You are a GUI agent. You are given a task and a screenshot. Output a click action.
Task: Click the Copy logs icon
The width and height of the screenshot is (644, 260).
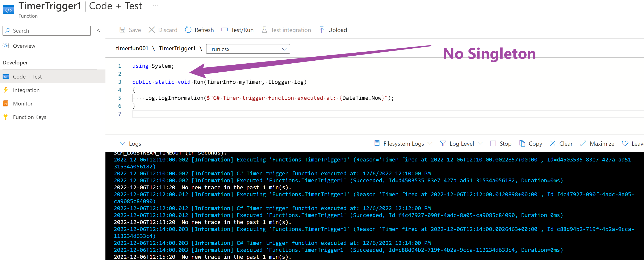click(522, 143)
